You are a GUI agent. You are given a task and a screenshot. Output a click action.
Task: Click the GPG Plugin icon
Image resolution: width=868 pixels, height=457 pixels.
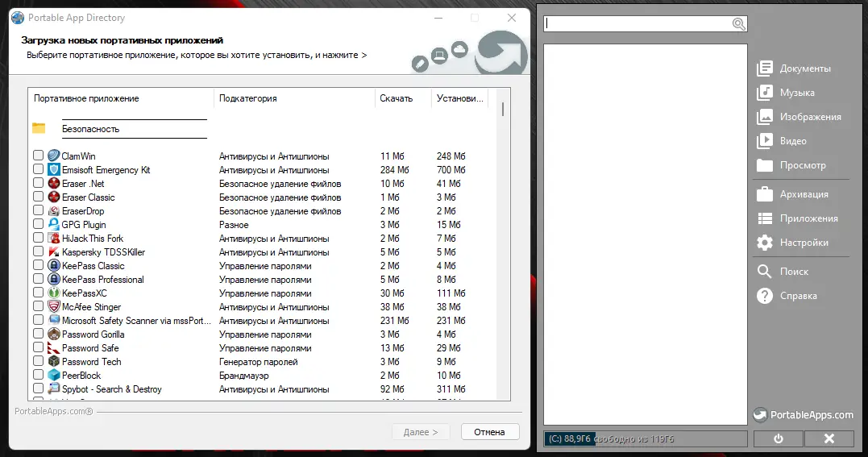pos(54,224)
